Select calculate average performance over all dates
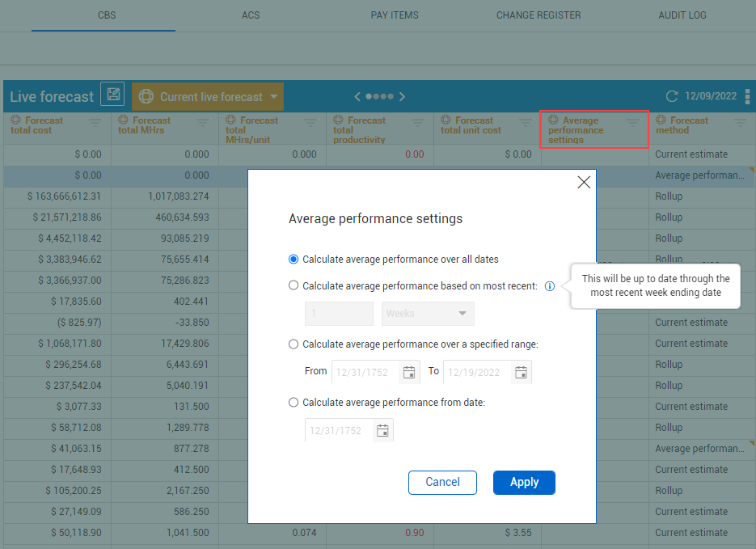The image size is (756, 549). click(x=294, y=260)
